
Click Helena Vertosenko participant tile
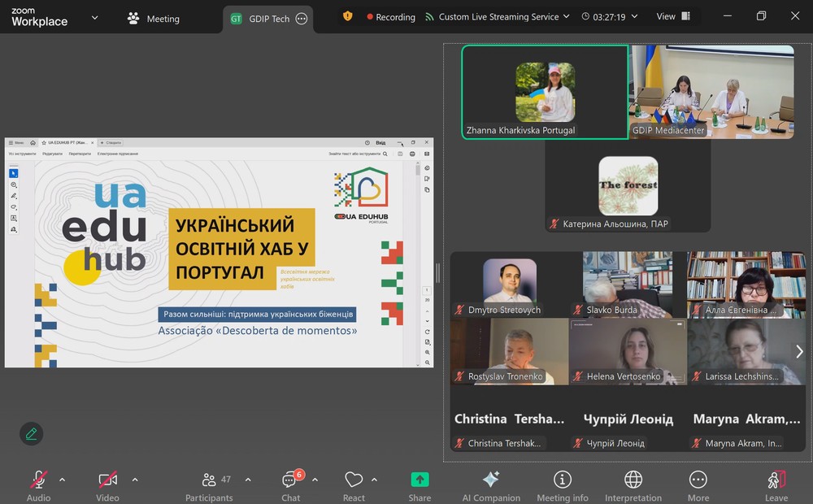[628, 351]
